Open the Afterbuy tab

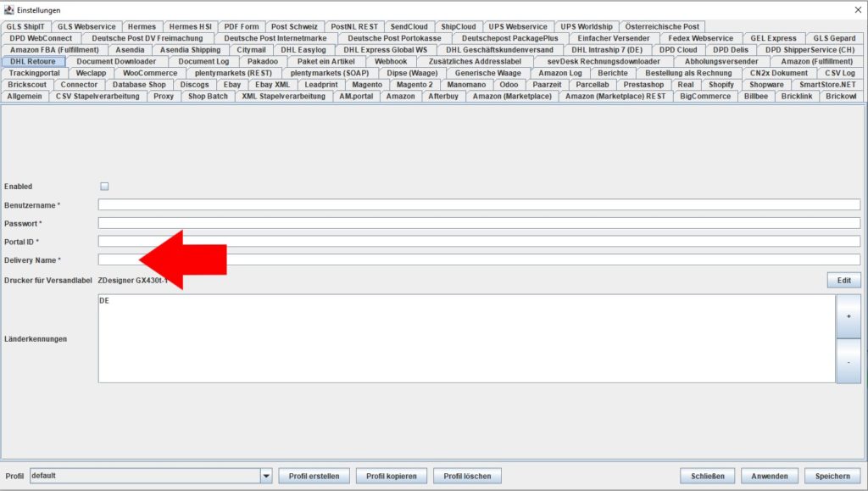tap(443, 97)
